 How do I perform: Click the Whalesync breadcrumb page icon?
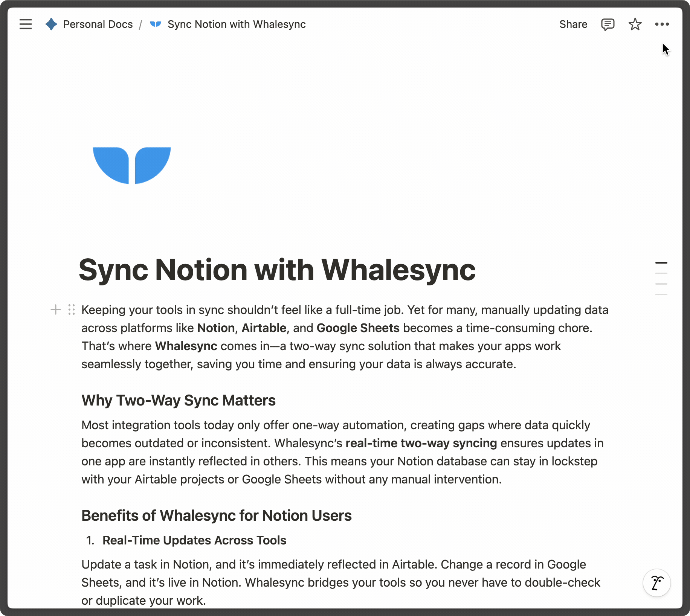[156, 24]
